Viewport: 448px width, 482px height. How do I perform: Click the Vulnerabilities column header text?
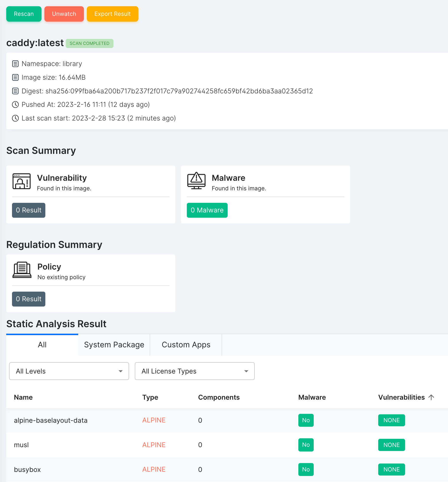[401, 397]
